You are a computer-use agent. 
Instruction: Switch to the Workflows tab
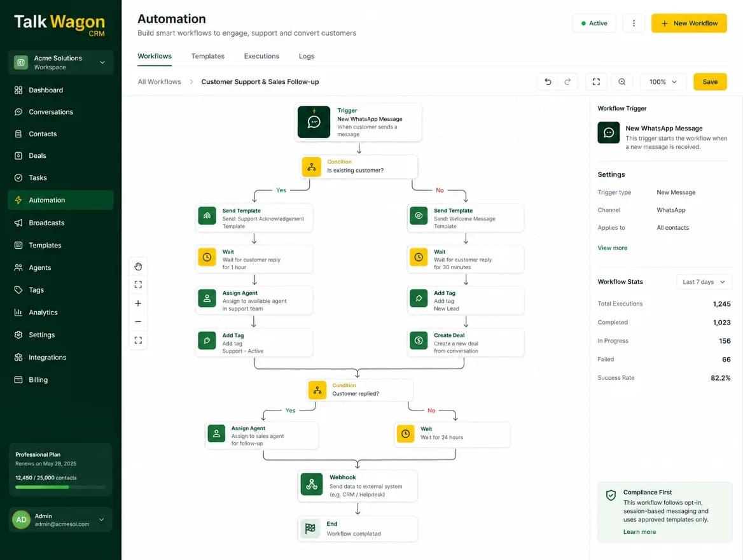[x=155, y=56]
